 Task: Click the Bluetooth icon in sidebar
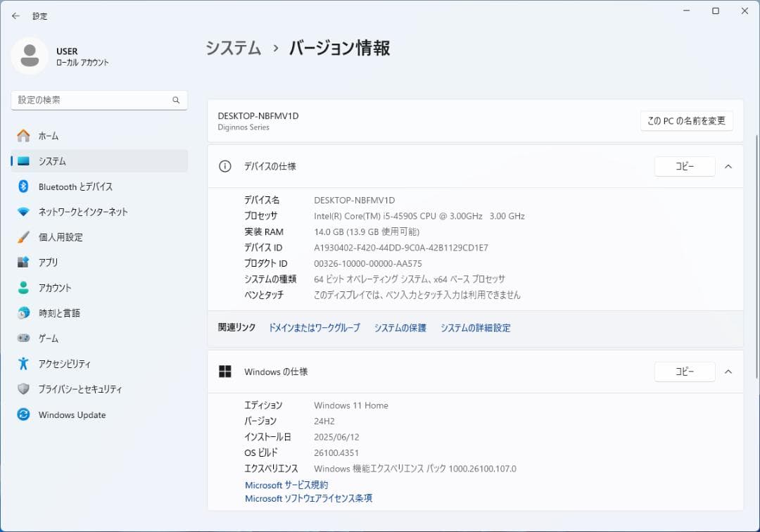[23, 186]
